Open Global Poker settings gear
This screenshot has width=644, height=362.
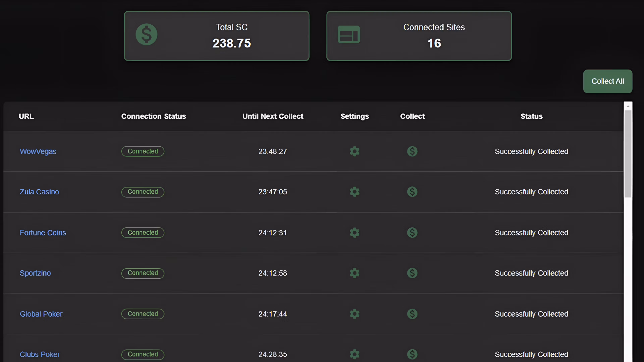354,314
